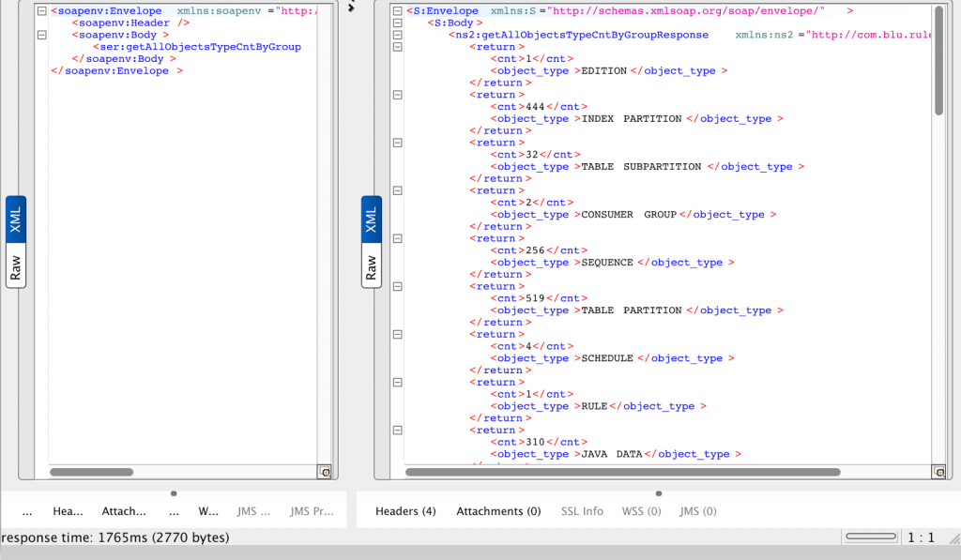Collapse the return node containing JAVA DATA

397,431
